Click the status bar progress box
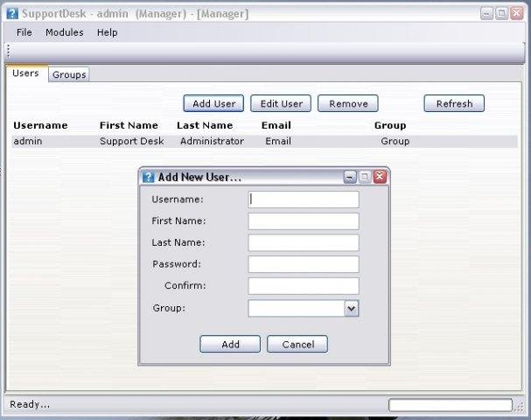Viewport: 531px width, 420px height. click(451, 405)
